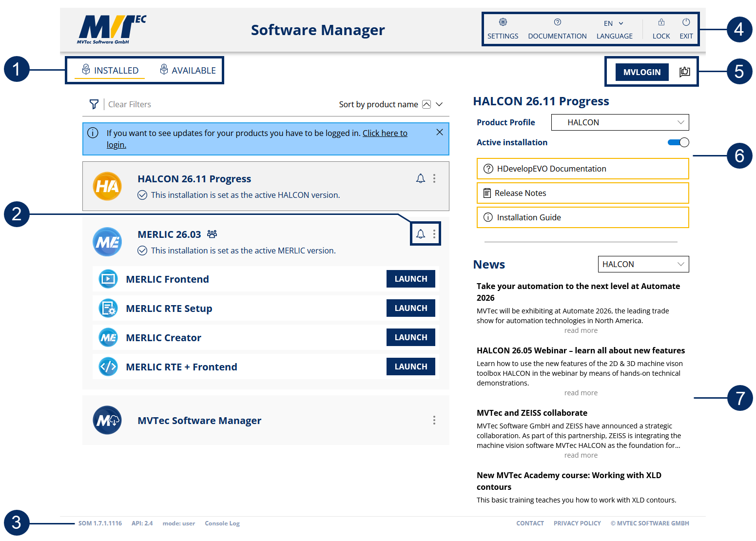Launch MERLIC RTE Setup

pyautogui.click(x=411, y=308)
